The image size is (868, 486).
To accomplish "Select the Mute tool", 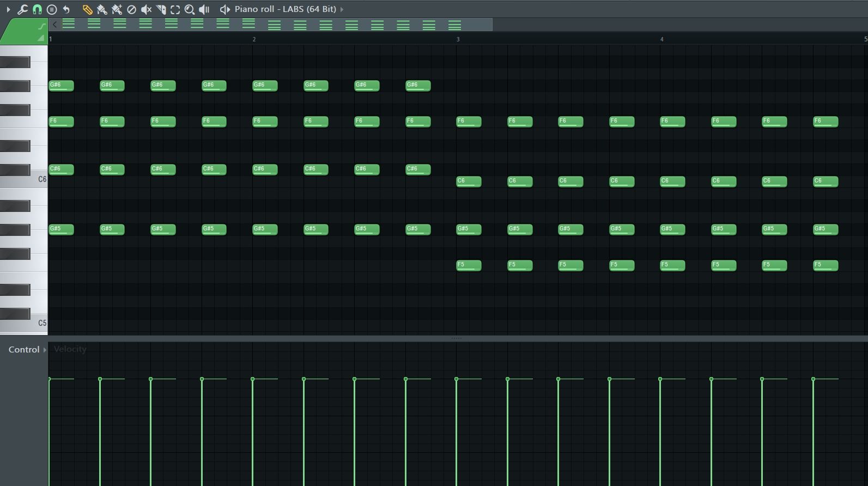I will pyautogui.click(x=146, y=9).
